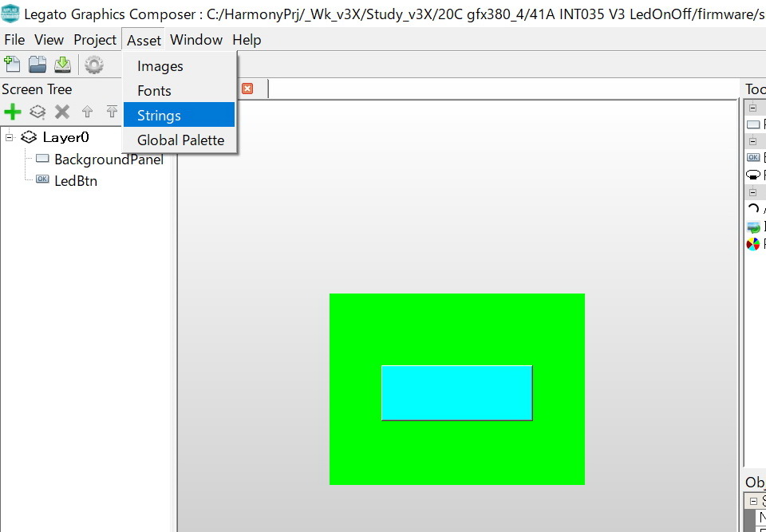Image resolution: width=766 pixels, height=532 pixels.
Task: Click the move to top arrow icon
Action: (112, 112)
